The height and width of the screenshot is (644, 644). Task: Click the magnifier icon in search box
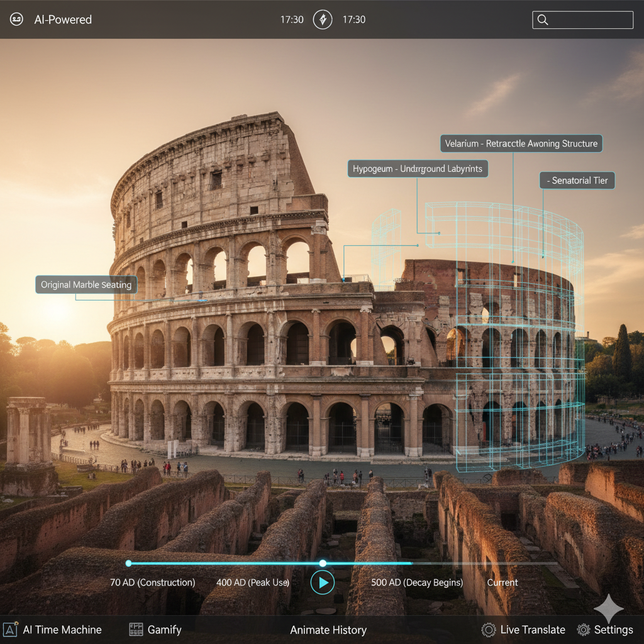[543, 20]
